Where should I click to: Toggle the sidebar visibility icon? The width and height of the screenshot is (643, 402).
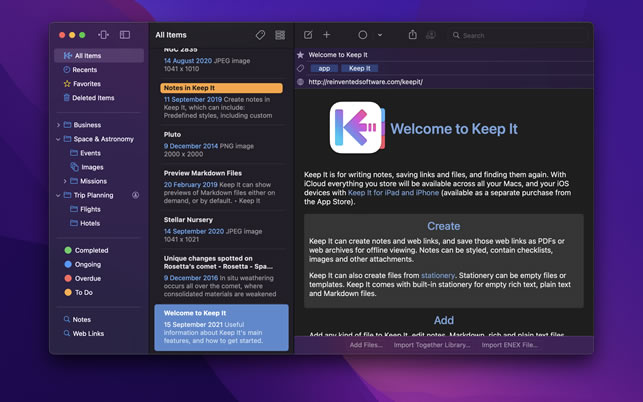125,35
